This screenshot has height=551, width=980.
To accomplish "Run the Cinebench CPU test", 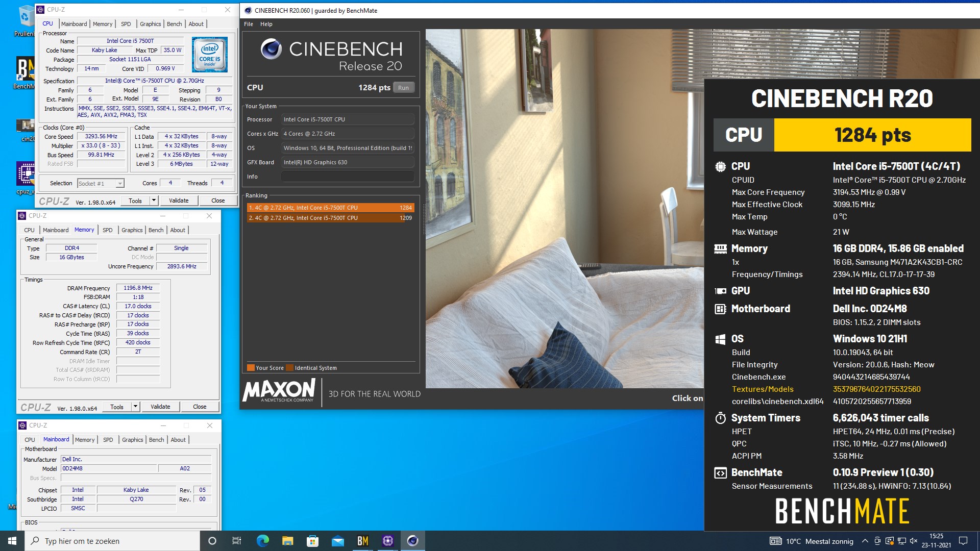I will pos(403,88).
